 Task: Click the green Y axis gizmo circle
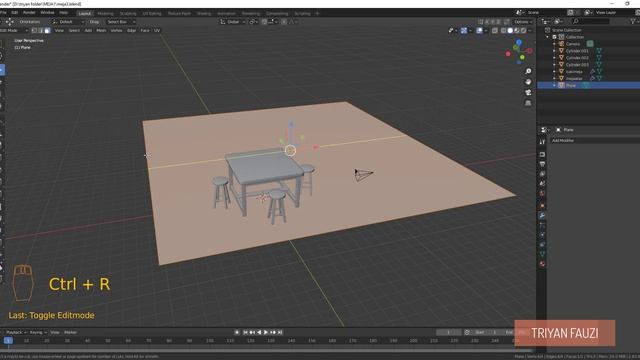[x=522, y=58]
